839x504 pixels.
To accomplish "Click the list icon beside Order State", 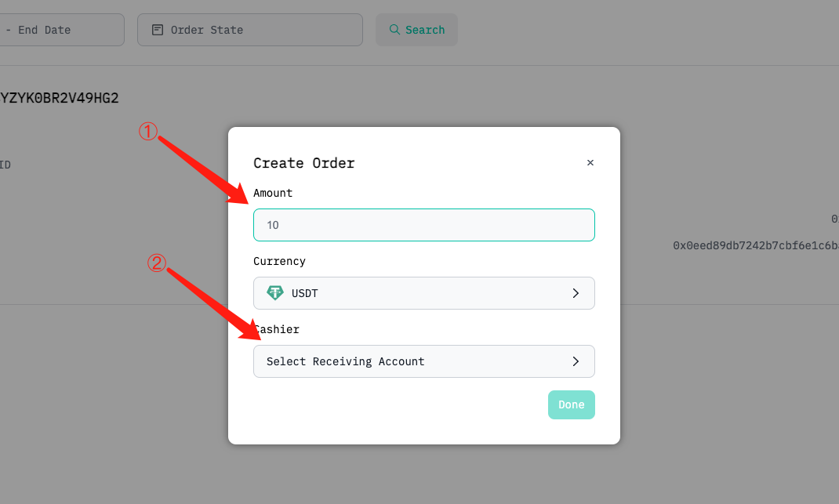I will (157, 29).
